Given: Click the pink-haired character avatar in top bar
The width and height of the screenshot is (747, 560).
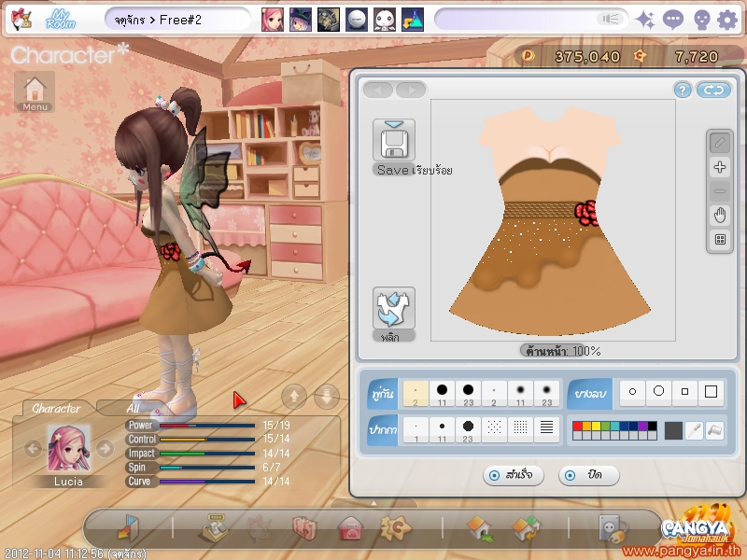Looking at the screenshot, I should pos(273,20).
